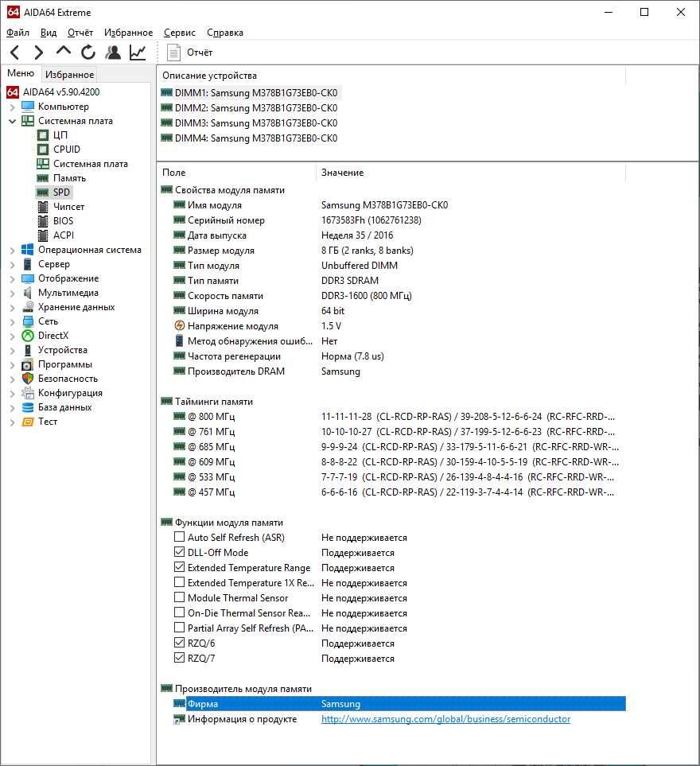The width and height of the screenshot is (700, 766).
Task: Expand the Сервер tree node
Action: pos(13,264)
